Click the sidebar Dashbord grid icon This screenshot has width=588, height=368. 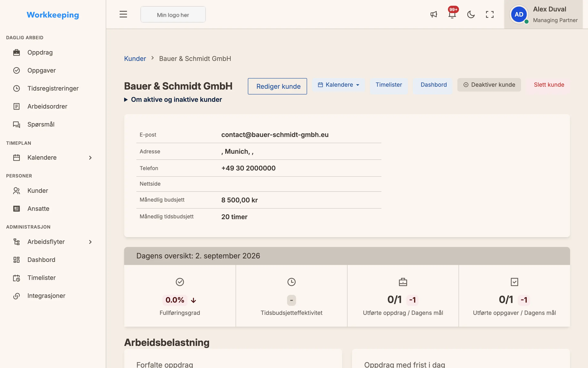[17, 260]
